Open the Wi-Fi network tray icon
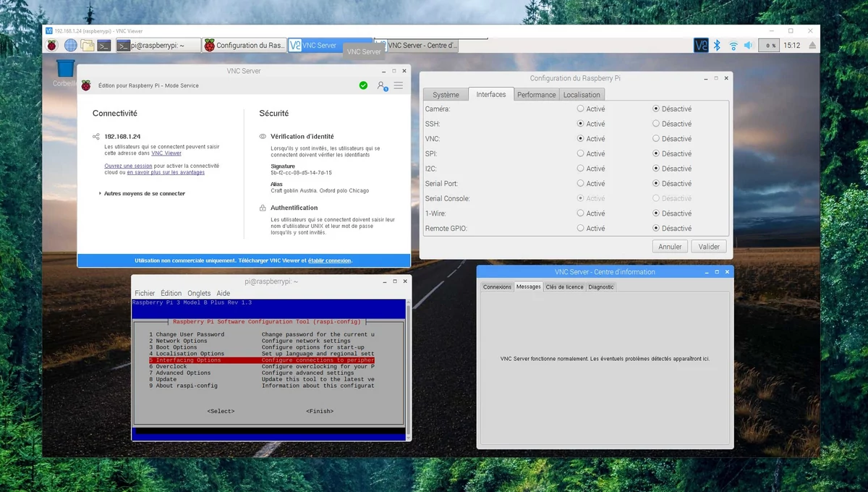Image resolution: width=868 pixels, height=492 pixels. (733, 46)
